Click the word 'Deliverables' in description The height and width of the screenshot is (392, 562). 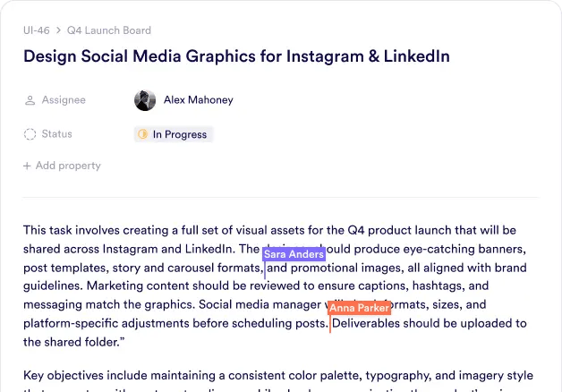372,323
